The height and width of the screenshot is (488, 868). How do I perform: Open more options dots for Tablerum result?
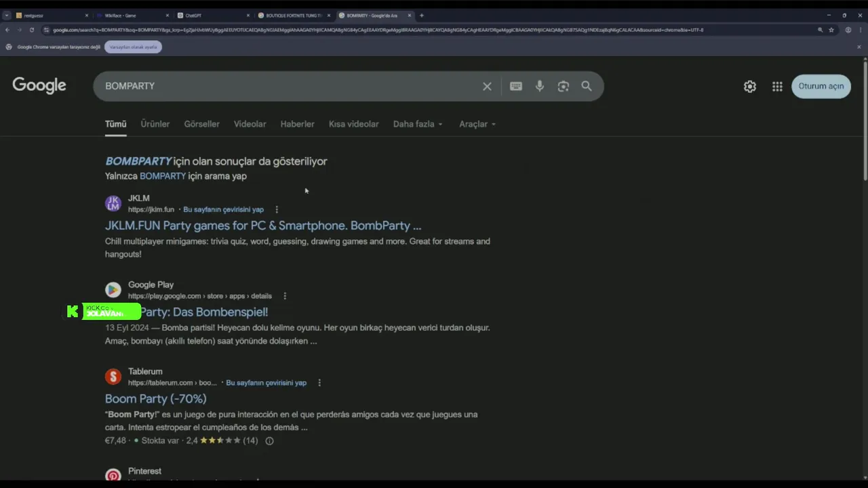pyautogui.click(x=319, y=383)
